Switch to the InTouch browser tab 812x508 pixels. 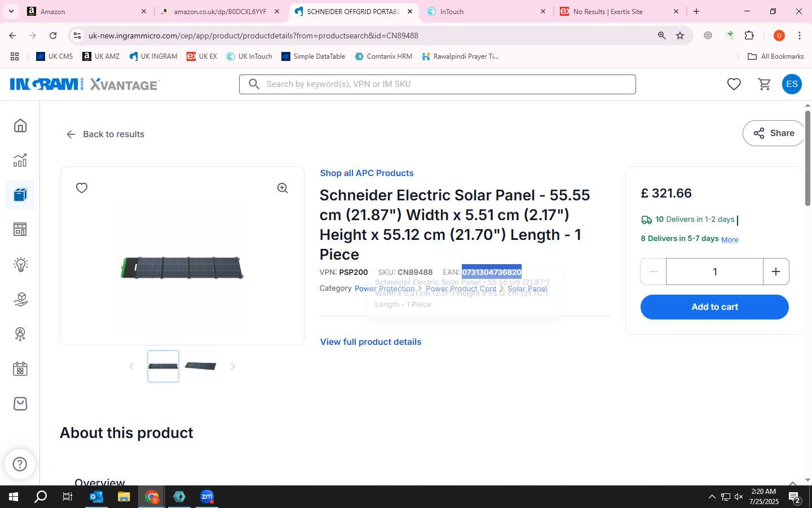point(486,11)
